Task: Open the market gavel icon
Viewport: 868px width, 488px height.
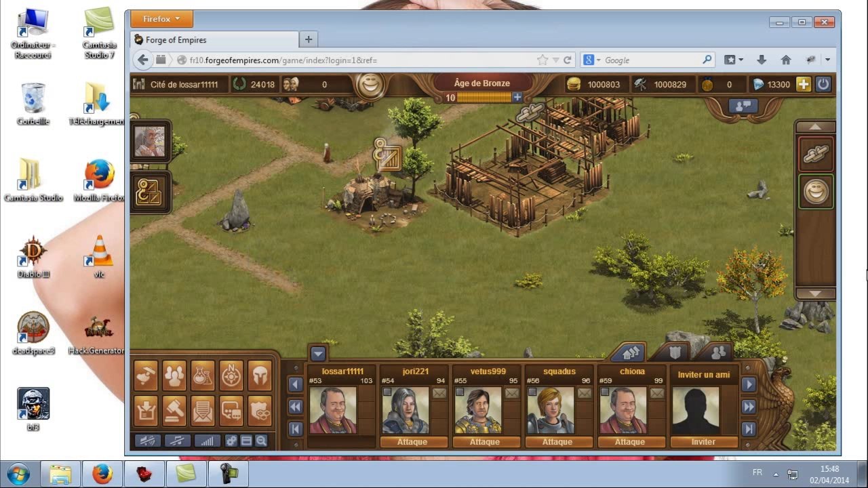Action: pyautogui.click(x=174, y=411)
